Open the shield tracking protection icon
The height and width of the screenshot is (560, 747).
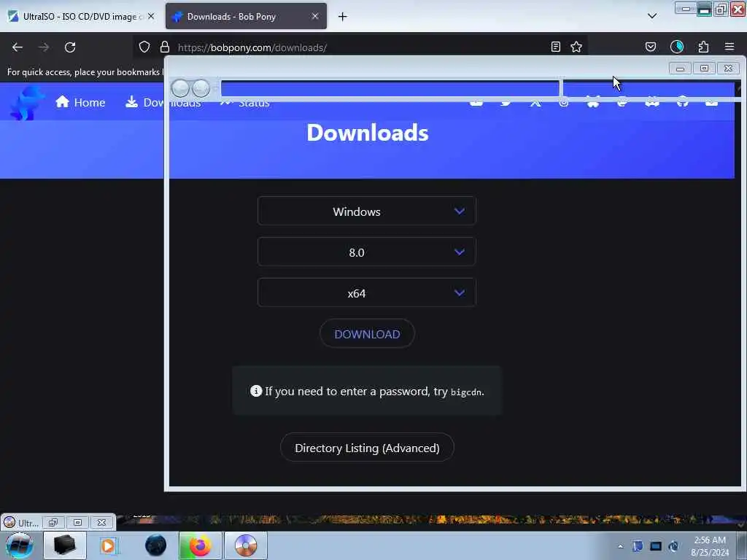coord(144,47)
